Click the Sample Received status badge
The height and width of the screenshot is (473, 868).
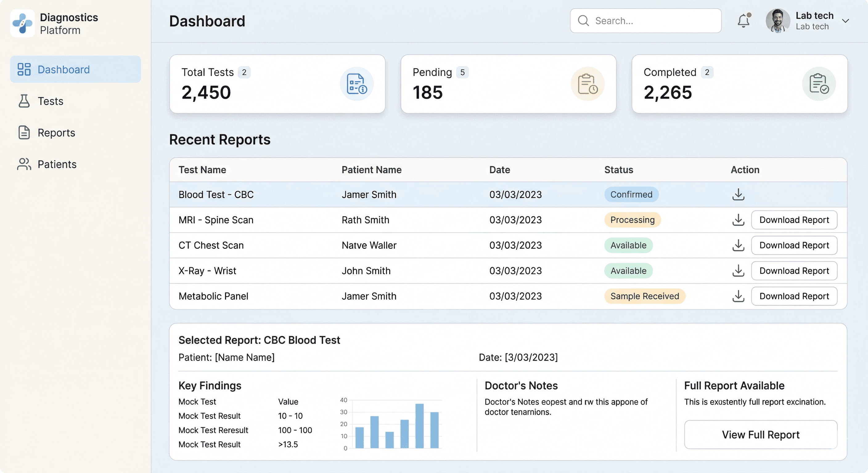click(644, 296)
